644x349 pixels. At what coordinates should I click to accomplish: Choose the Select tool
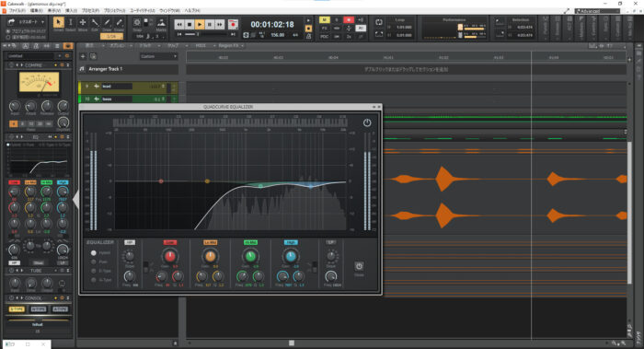(x=71, y=22)
